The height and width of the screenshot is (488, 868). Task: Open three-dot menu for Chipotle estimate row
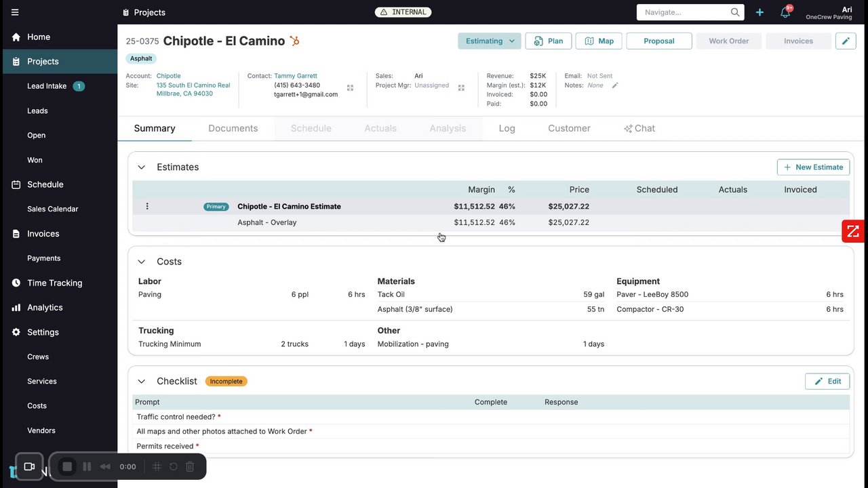click(x=147, y=207)
